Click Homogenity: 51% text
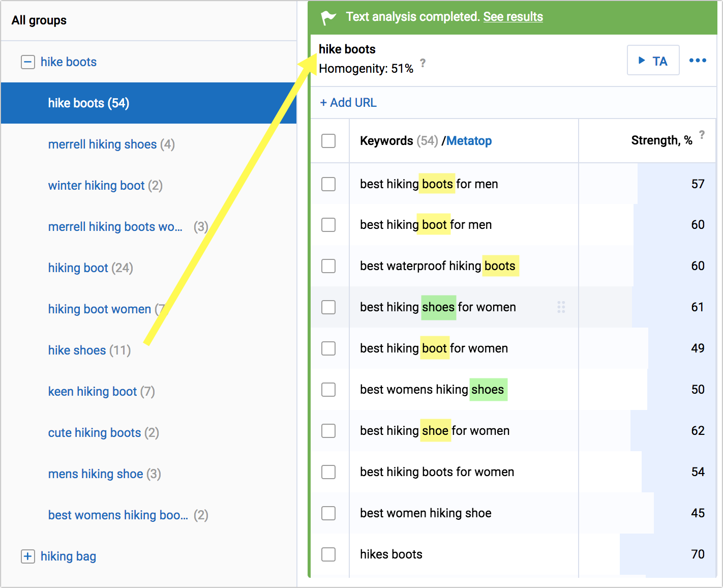723x588 pixels. click(366, 69)
